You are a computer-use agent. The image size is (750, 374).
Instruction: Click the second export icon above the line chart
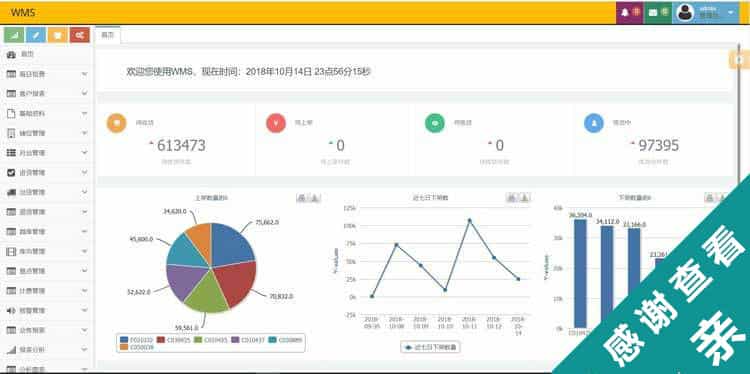point(525,198)
